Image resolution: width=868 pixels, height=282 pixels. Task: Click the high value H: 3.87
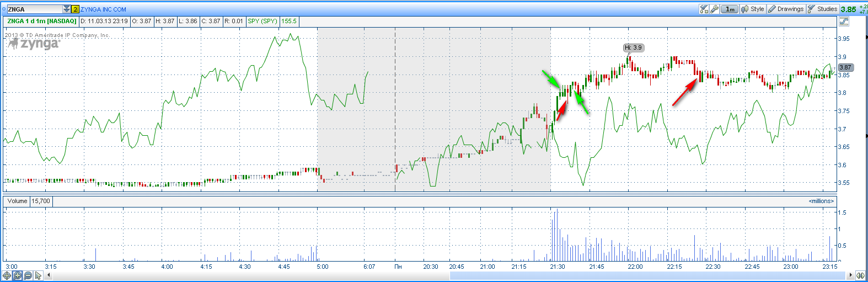click(165, 21)
